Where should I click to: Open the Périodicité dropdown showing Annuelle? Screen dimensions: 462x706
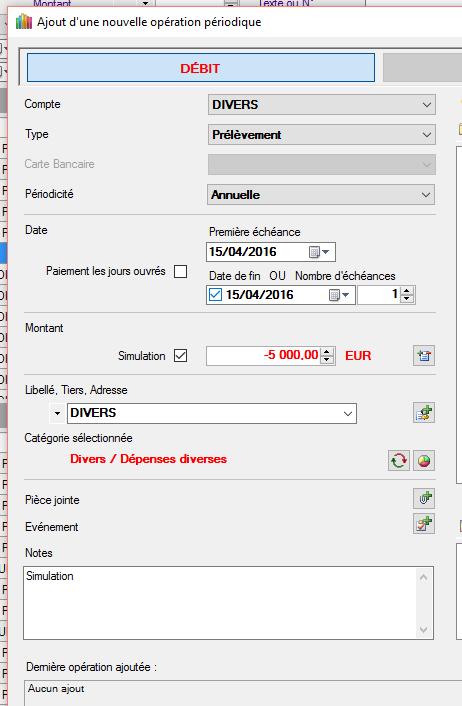pyautogui.click(x=321, y=195)
